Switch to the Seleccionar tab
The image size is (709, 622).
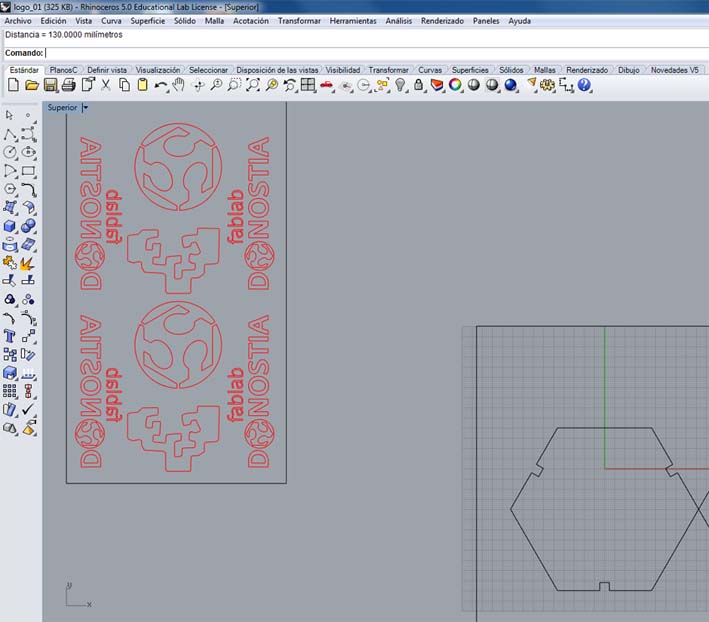coord(208,70)
